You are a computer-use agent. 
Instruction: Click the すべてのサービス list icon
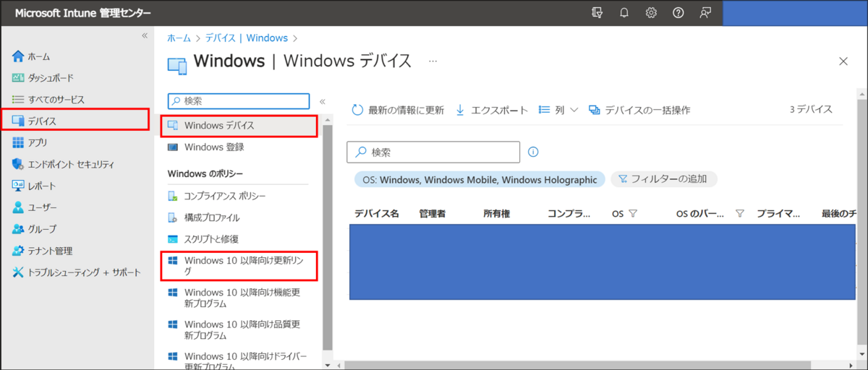click(18, 99)
